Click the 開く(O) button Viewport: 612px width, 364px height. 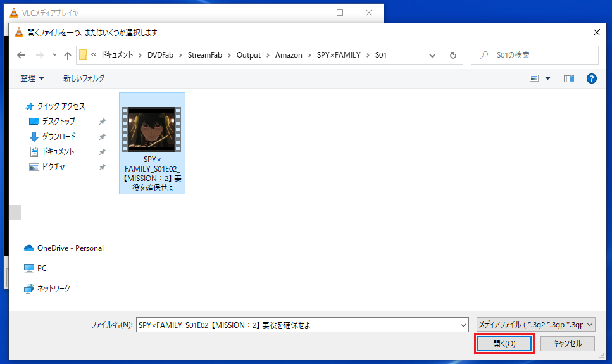(504, 344)
